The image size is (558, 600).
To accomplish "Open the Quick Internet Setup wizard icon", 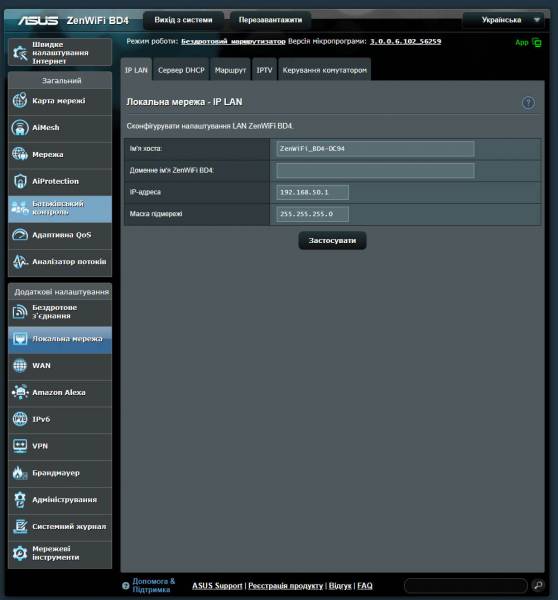I will tap(20, 52).
